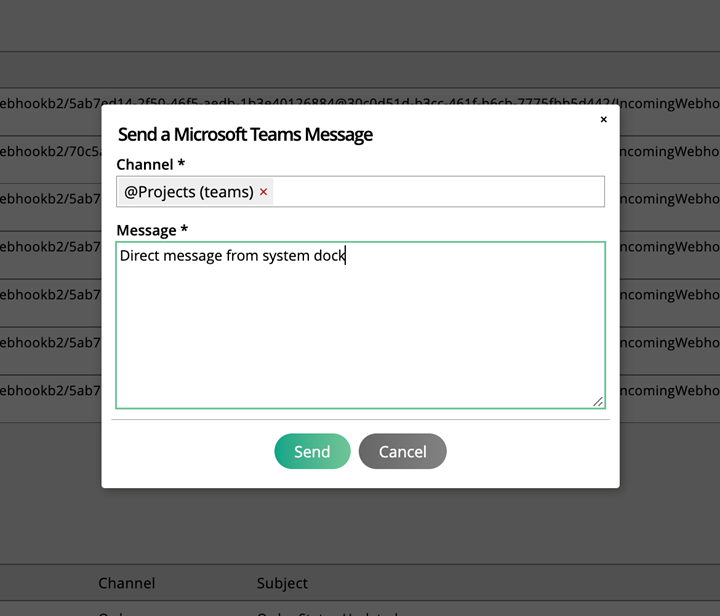Click the Send a Microsoft Teams Message title
This screenshot has width=720, height=616.
pos(245,134)
